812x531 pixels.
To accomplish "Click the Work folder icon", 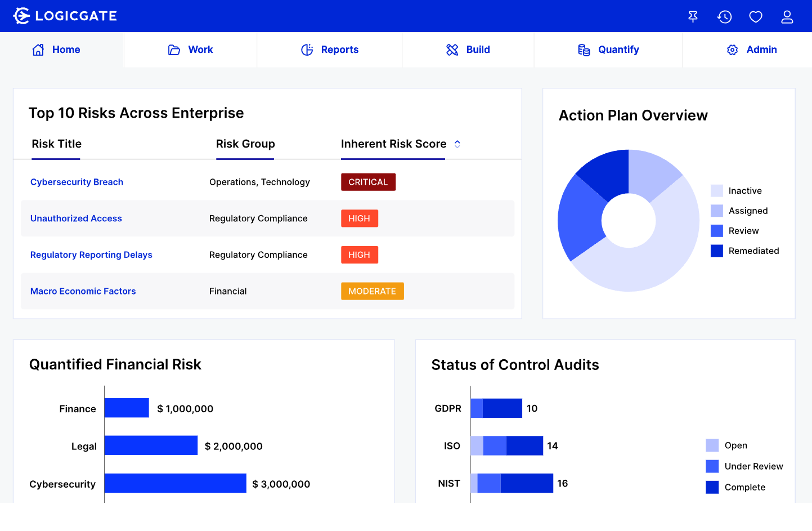I will tap(173, 50).
